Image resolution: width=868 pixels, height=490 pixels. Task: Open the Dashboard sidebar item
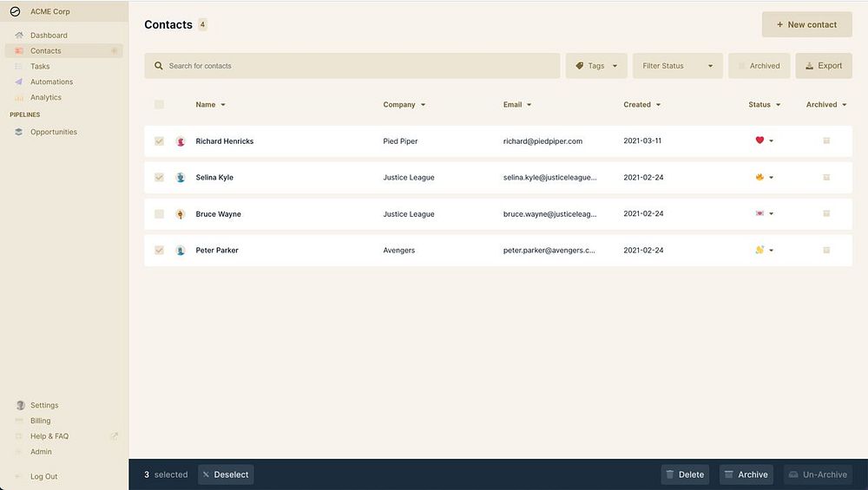click(x=63, y=35)
